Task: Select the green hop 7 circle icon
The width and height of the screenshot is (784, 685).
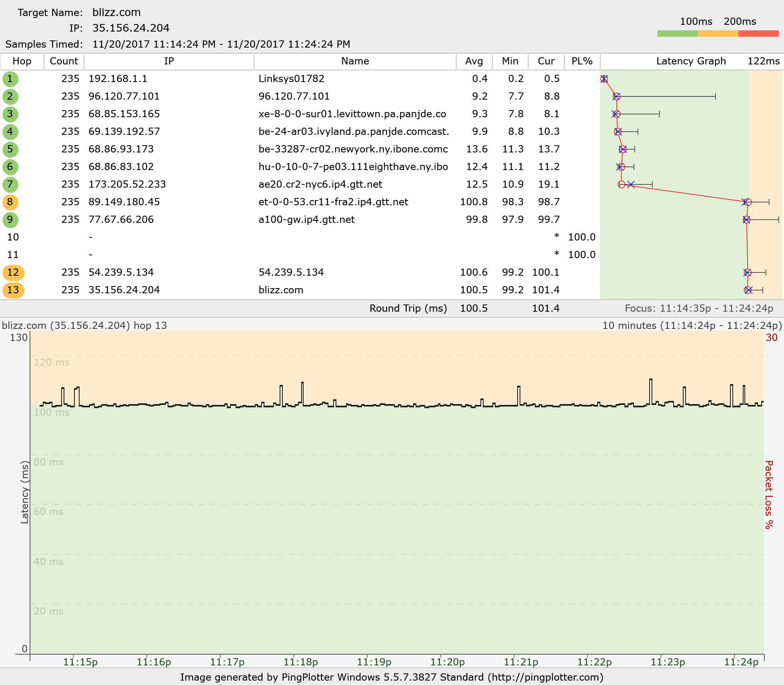Action: (x=10, y=184)
